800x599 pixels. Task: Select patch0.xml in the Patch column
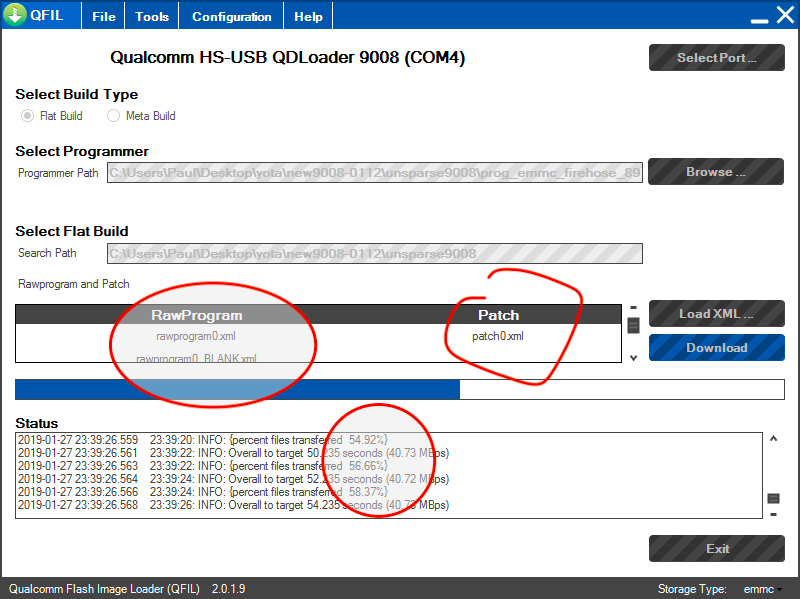pyautogui.click(x=498, y=336)
